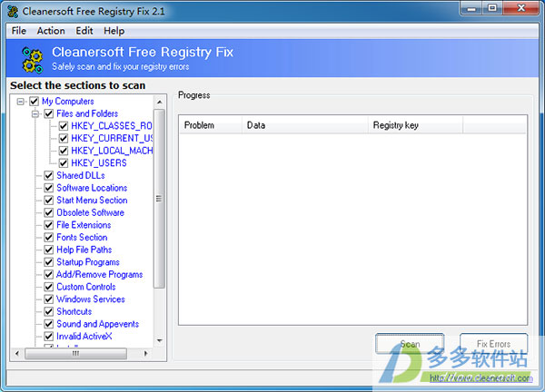The height and width of the screenshot is (392, 545).
Task: Select the Add/Remove Programs label
Action: coord(100,274)
